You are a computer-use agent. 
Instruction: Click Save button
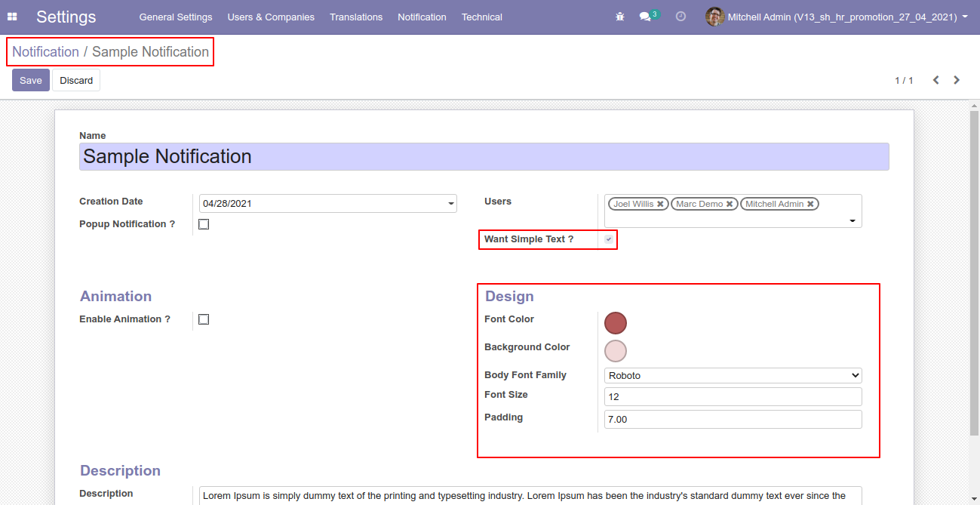(31, 80)
